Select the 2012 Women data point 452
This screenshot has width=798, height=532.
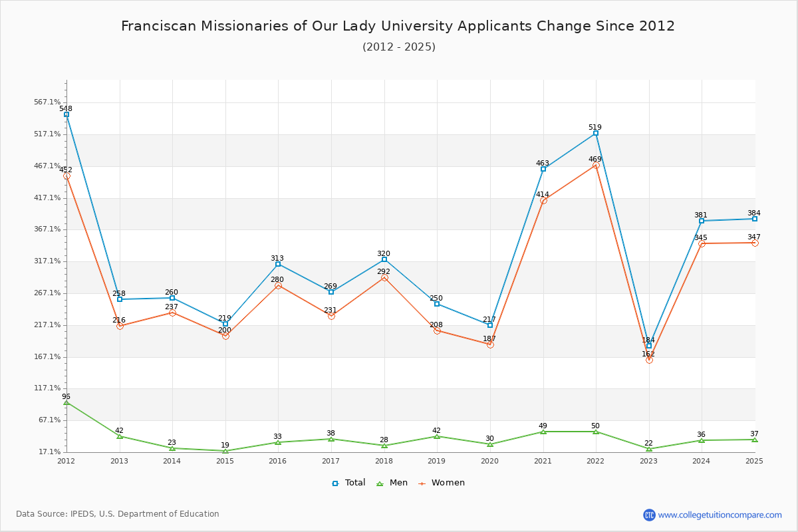coord(66,176)
